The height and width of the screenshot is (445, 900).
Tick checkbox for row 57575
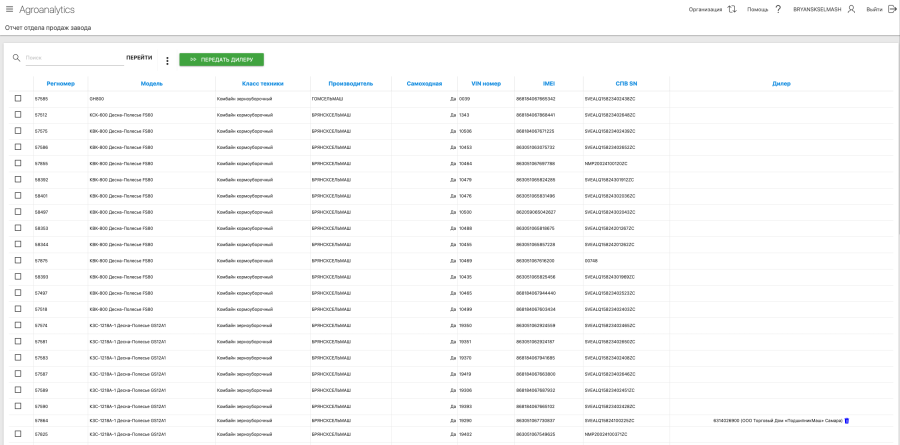pos(18,130)
